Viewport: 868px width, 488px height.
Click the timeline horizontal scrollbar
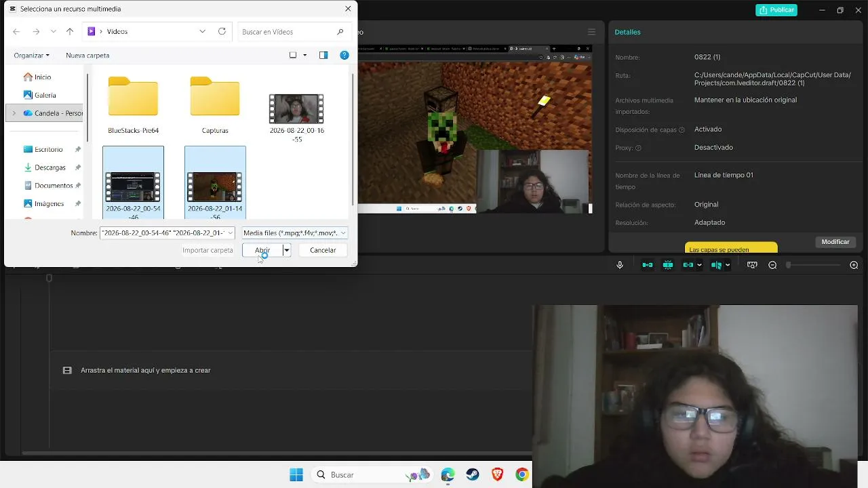[277, 453]
